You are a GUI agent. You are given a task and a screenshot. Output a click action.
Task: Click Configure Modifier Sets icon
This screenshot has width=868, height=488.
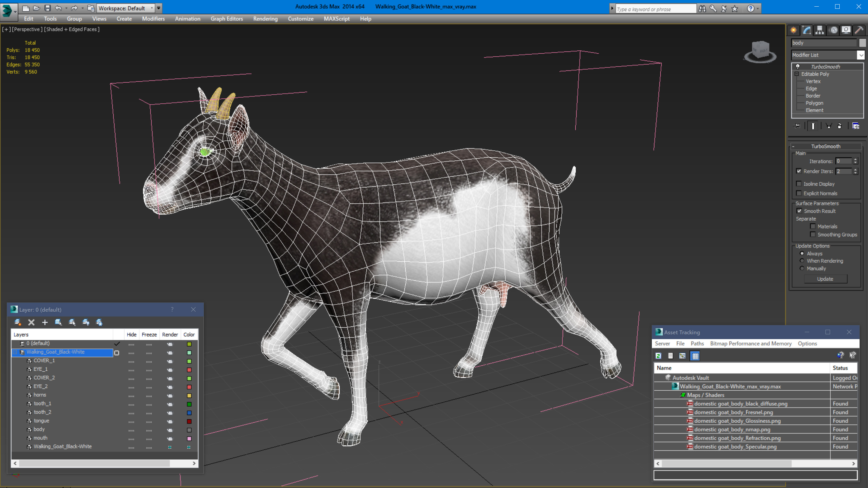tap(856, 126)
